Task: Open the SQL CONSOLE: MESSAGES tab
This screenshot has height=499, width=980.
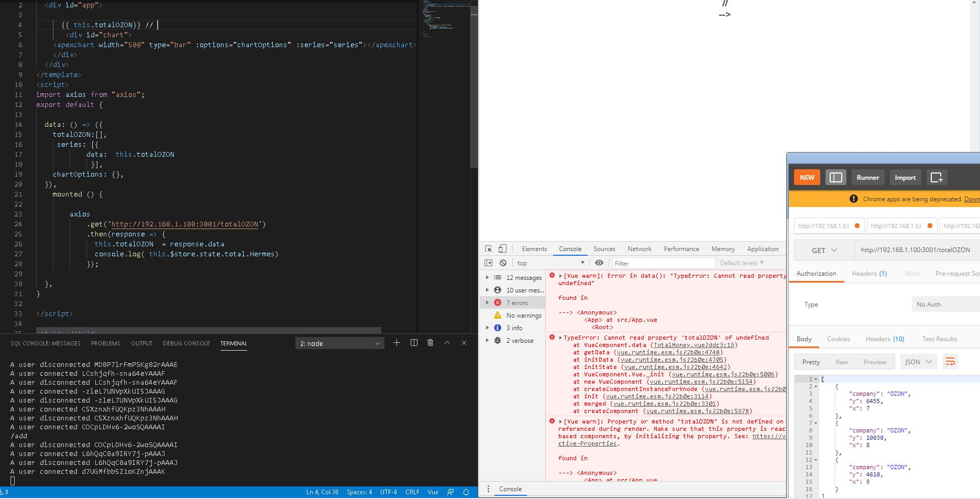Action: tap(46, 343)
